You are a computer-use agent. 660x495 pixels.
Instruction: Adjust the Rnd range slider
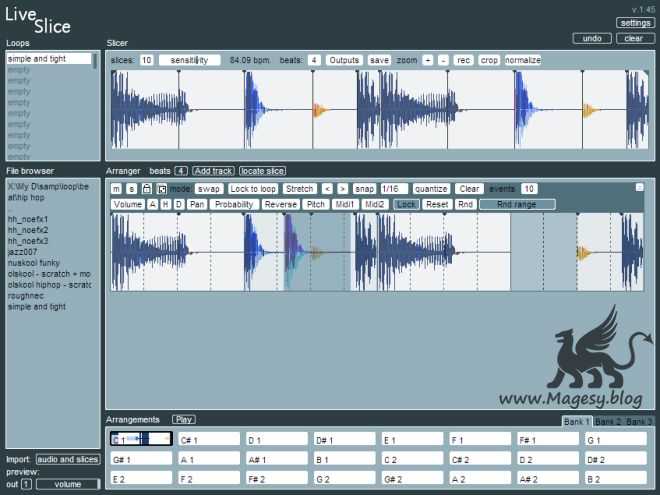click(x=517, y=205)
